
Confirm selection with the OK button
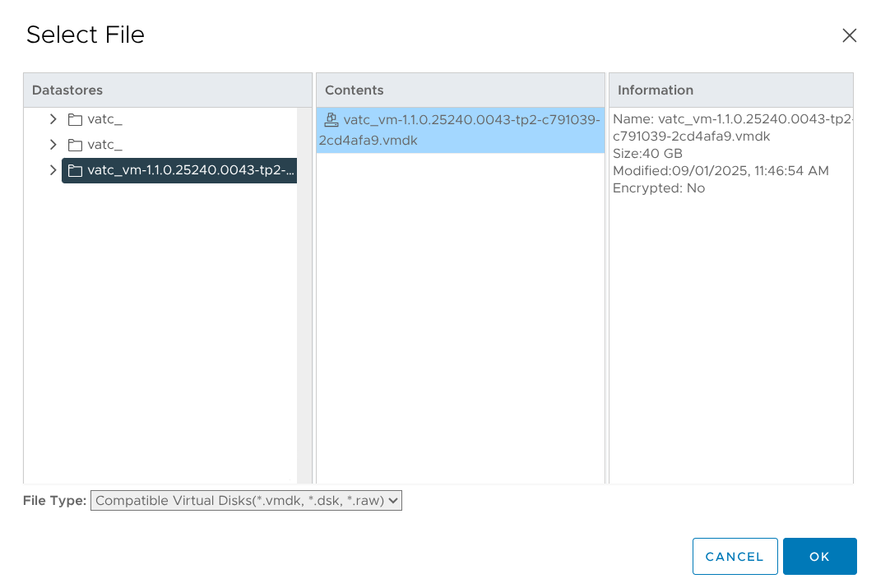[819, 557]
